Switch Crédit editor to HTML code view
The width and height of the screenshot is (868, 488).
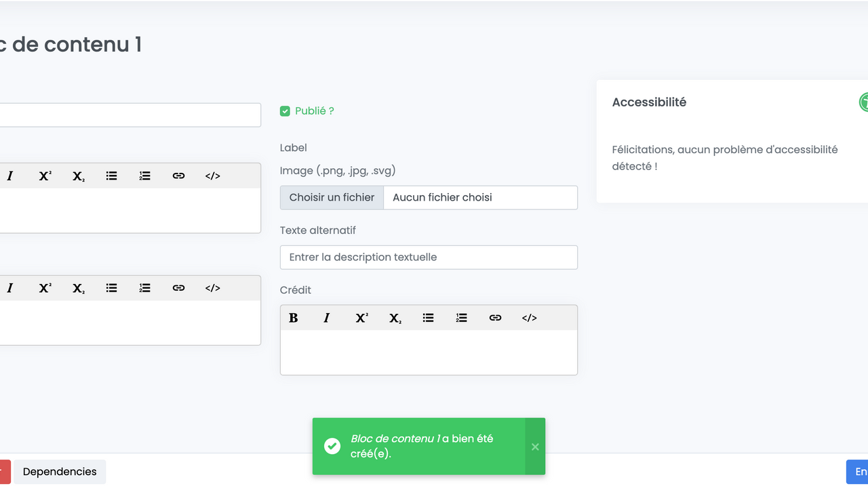pos(529,318)
